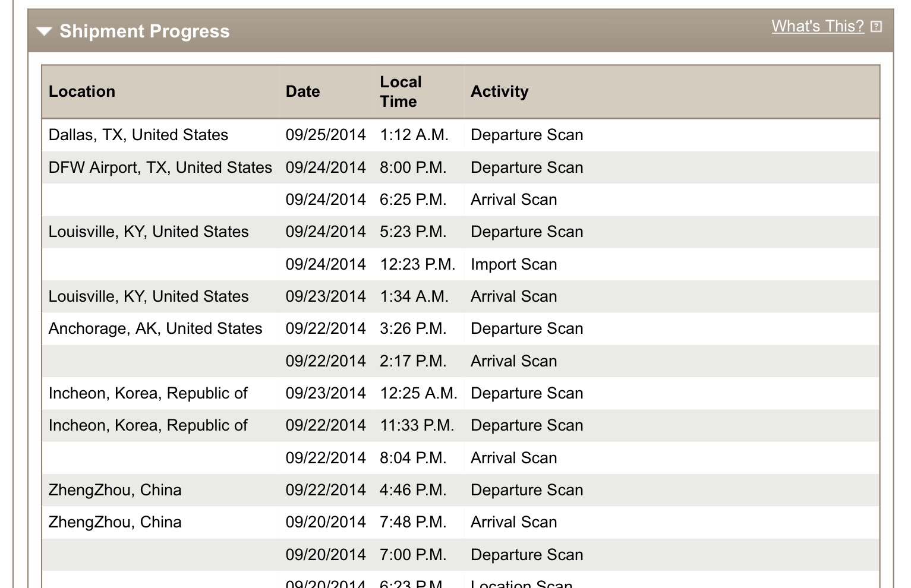Click the Import Scan activity at 12:23 P.M.

tap(513, 264)
